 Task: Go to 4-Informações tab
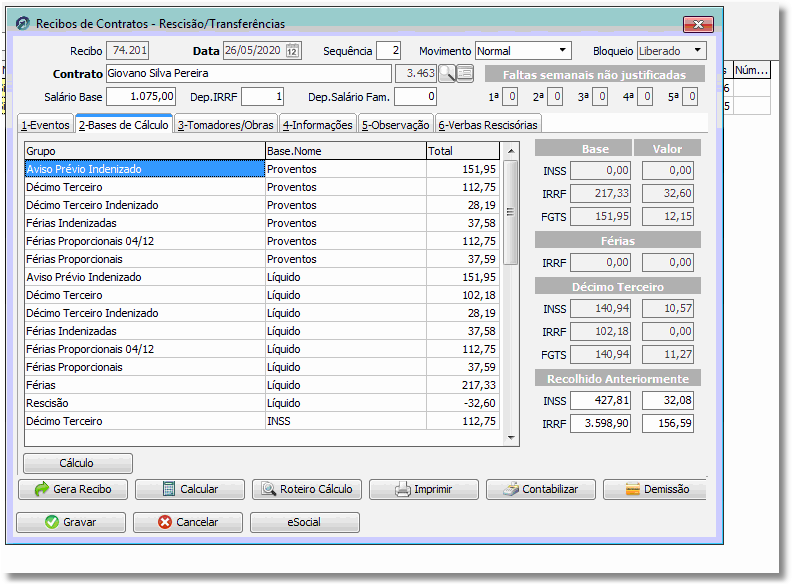click(318, 125)
